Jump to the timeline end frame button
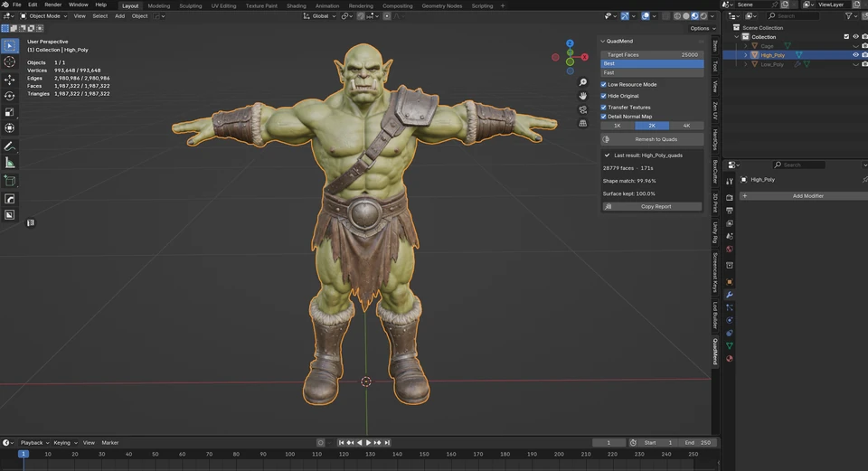 click(x=387, y=443)
